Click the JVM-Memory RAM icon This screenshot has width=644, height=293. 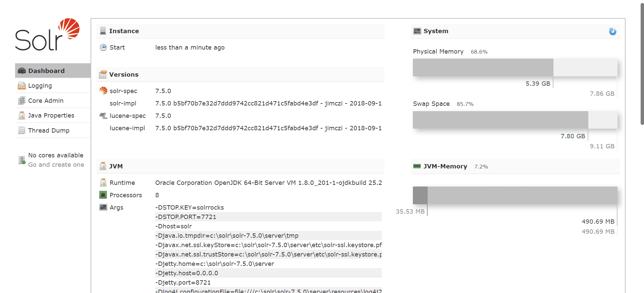[x=417, y=166]
